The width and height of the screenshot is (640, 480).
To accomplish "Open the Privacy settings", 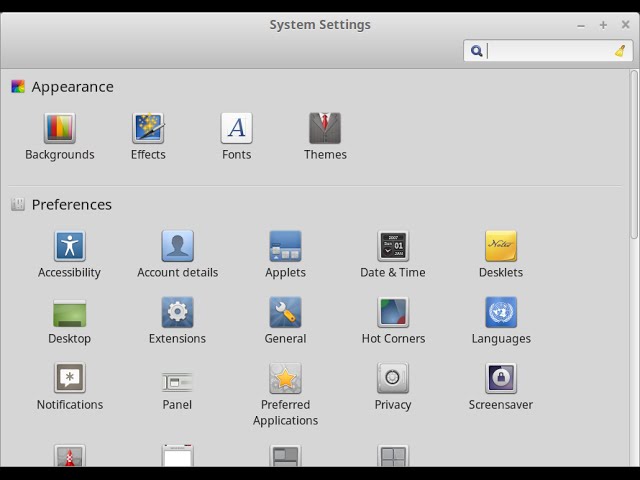I will click(x=393, y=387).
